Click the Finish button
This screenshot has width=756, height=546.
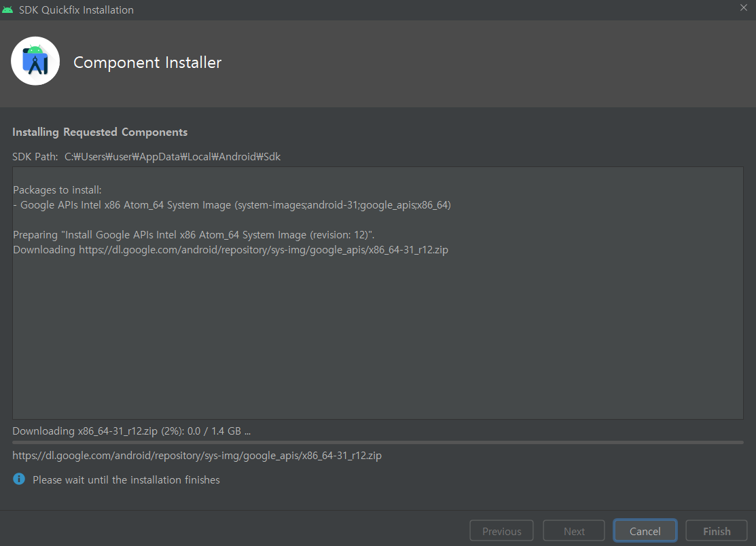(717, 531)
